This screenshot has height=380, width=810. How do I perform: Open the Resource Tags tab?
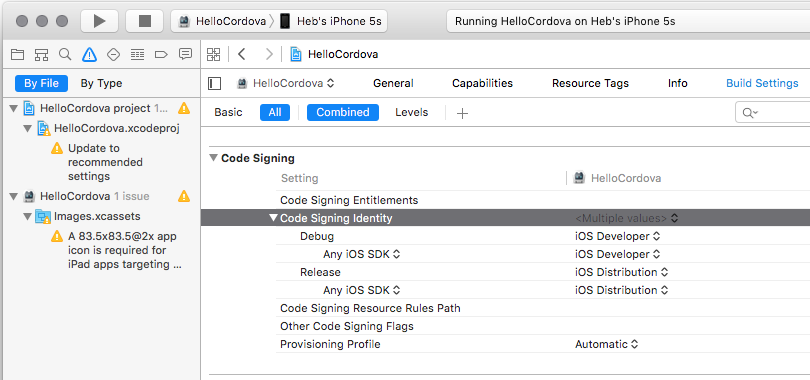590,83
